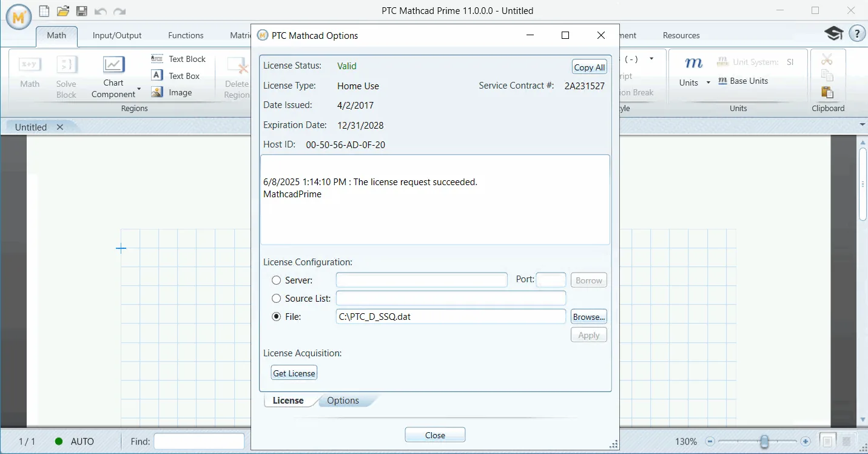Screen dimensions: 868x454
Task: Click the Browse... button for license file
Action: point(589,317)
